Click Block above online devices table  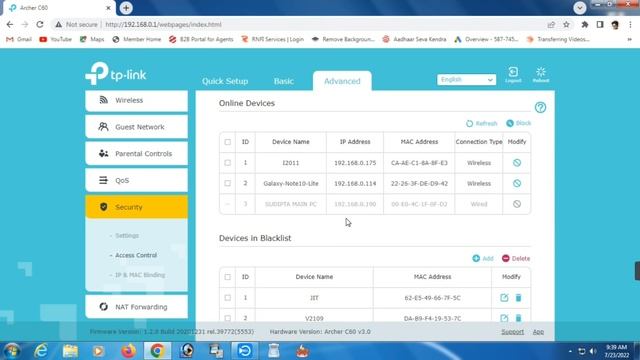519,123
